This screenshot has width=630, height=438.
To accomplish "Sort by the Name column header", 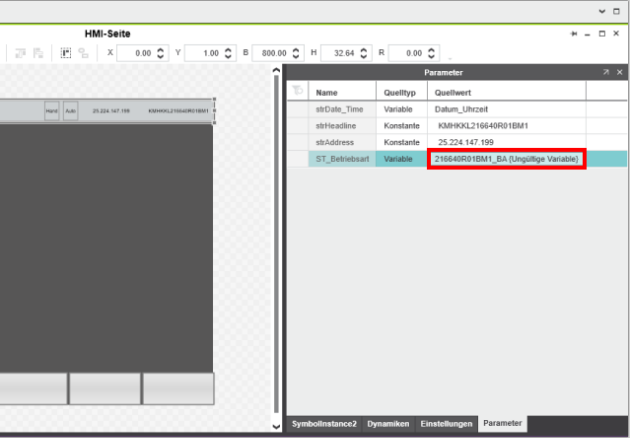I will pos(342,92).
